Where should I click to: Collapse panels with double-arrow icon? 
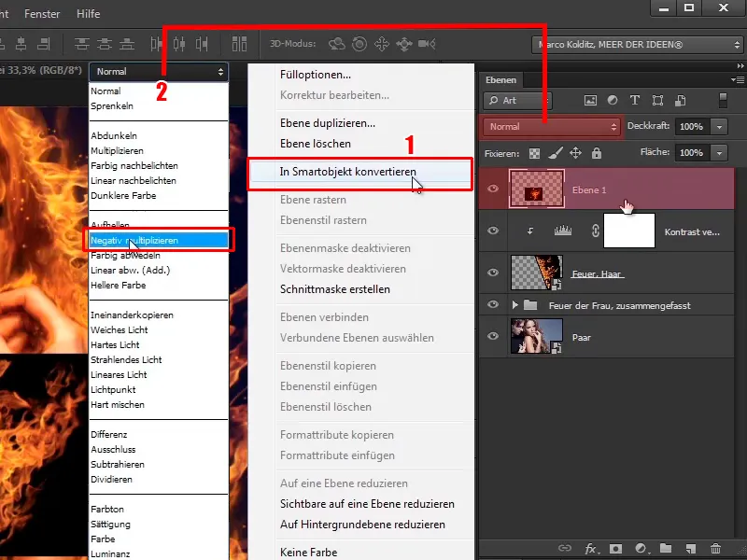click(x=740, y=65)
